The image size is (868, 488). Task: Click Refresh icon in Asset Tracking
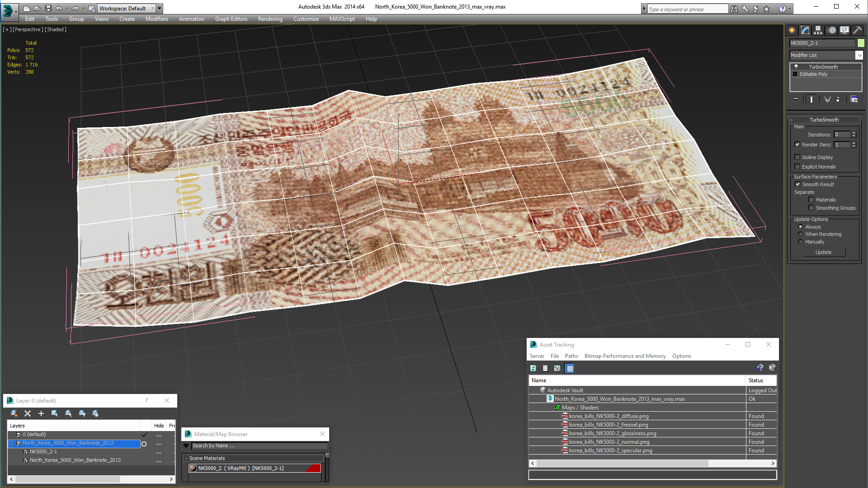tap(533, 368)
